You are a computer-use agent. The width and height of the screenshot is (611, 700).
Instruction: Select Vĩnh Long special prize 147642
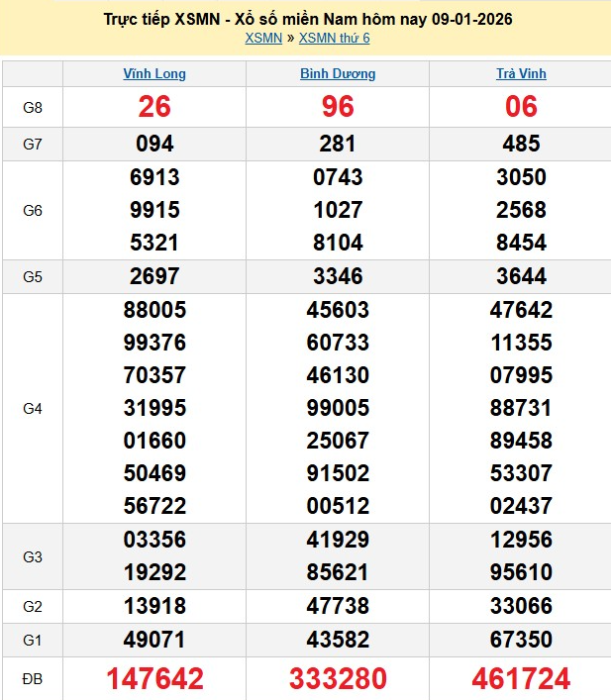[154, 678]
